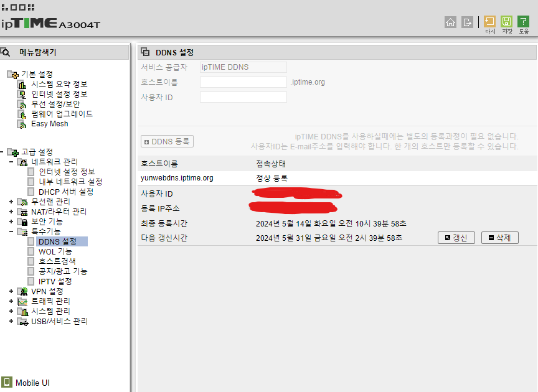Click the 네트워크 관리 folder icon
Screen dimensions: 538x392
tap(22, 162)
